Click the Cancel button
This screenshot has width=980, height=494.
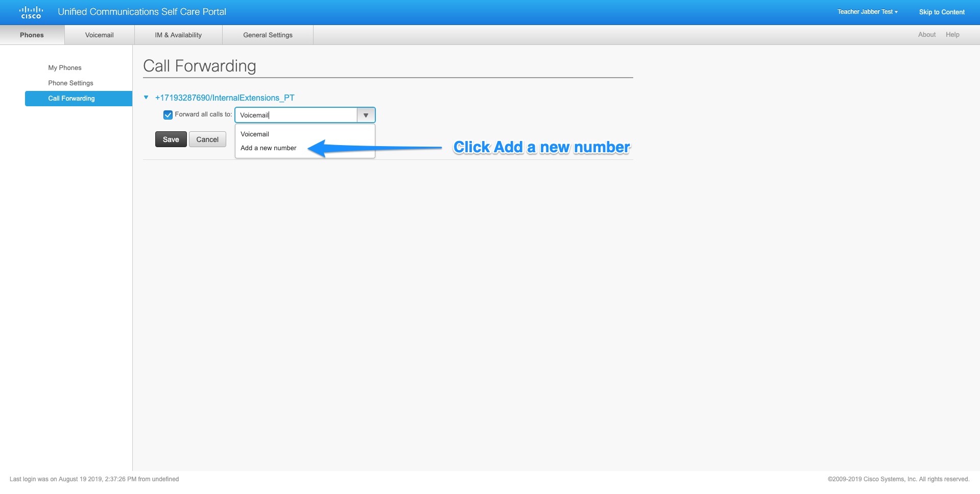tap(207, 139)
